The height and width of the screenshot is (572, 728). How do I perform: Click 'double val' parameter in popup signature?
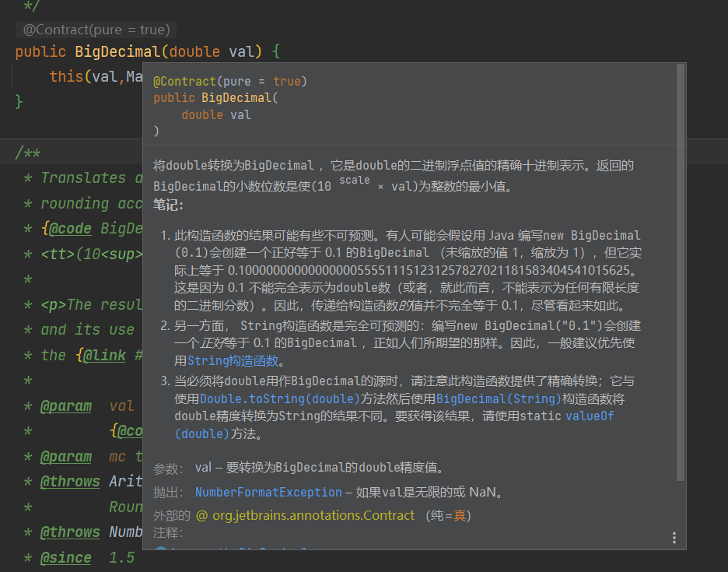(216, 114)
